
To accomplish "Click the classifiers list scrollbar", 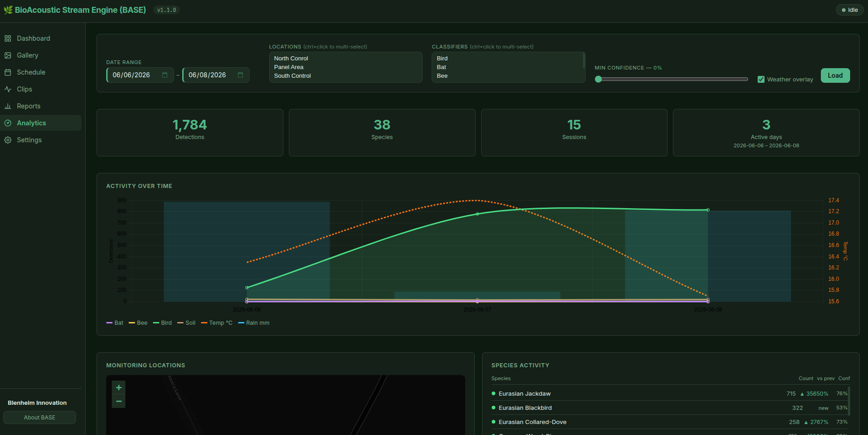I will pyautogui.click(x=584, y=60).
